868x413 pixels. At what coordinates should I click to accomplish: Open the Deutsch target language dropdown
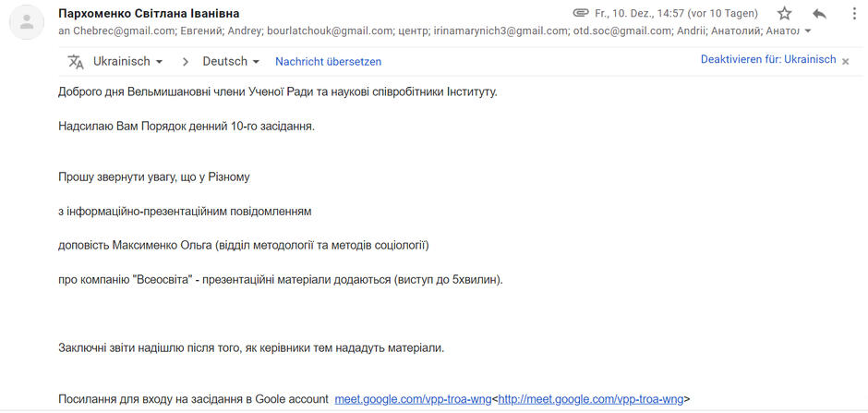(231, 62)
